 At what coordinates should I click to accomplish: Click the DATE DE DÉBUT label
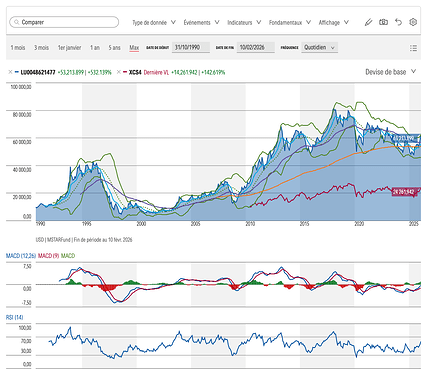point(158,48)
